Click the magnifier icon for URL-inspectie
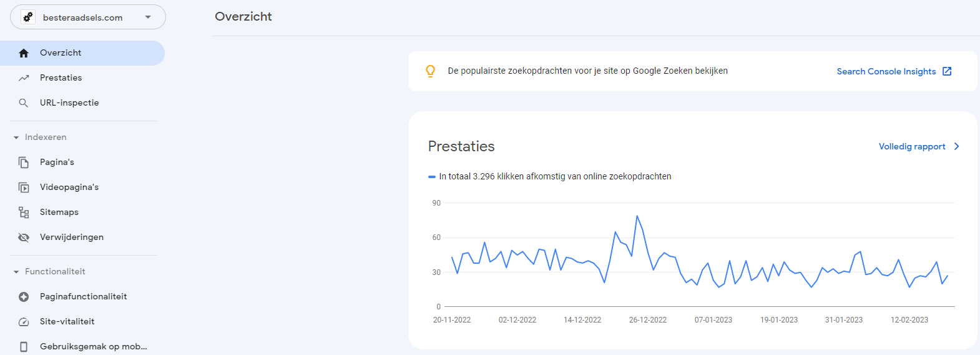Image resolution: width=980 pixels, height=355 pixels. point(24,103)
